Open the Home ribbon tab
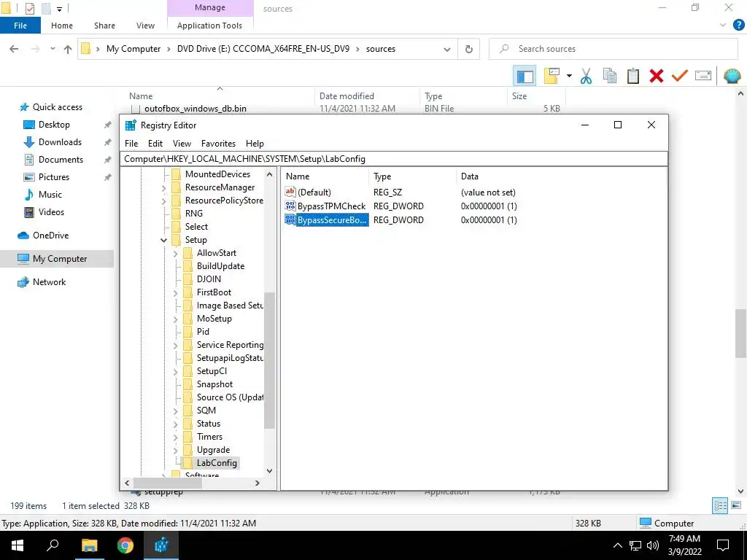 point(62,26)
